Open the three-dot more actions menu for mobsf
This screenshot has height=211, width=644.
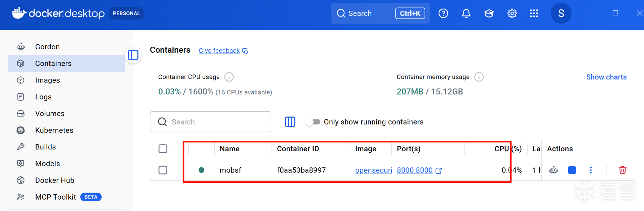pyautogui.click(x=591, y=170)
